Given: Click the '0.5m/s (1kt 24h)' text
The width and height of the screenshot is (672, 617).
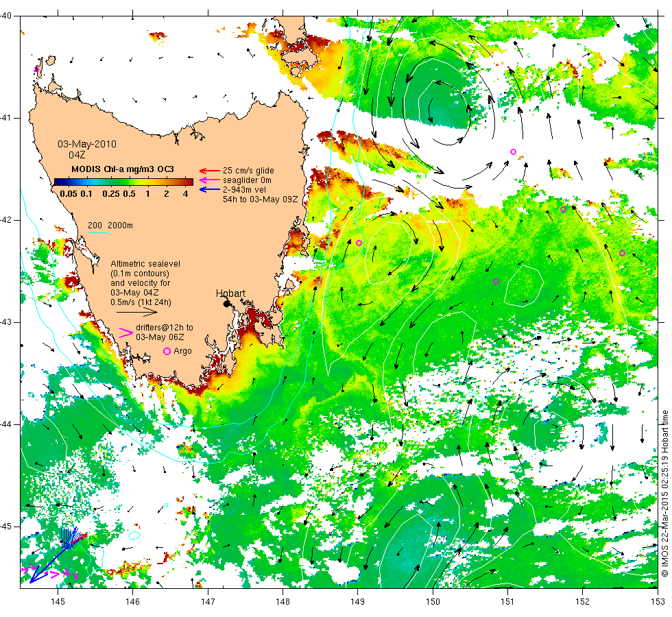Looking at the screenshot, I should tap(141, 302).
